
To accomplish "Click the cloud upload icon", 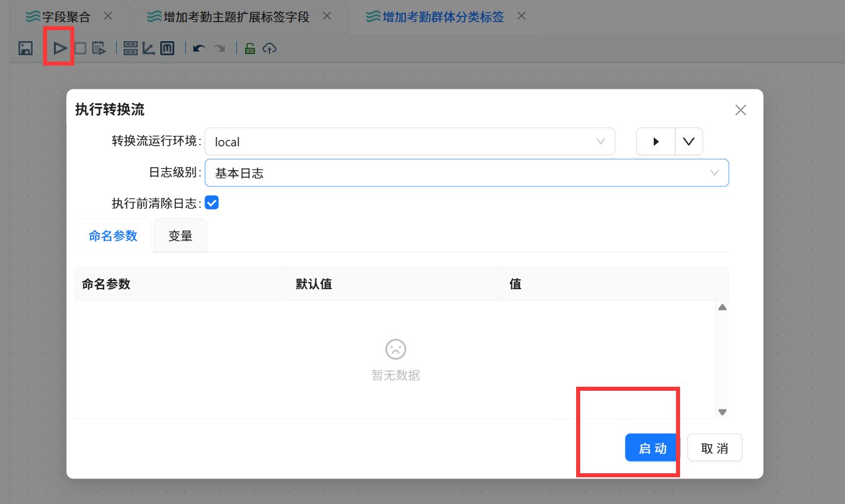I will 269,49.
